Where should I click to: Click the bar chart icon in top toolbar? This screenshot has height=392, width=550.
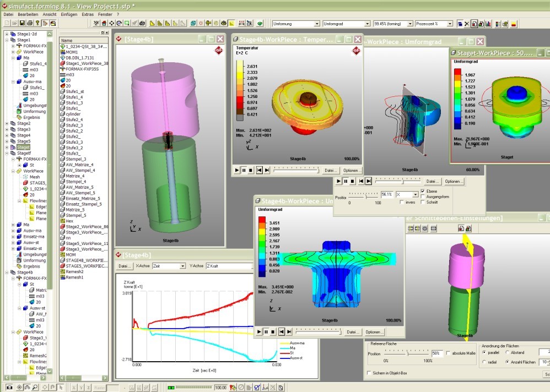488,24
